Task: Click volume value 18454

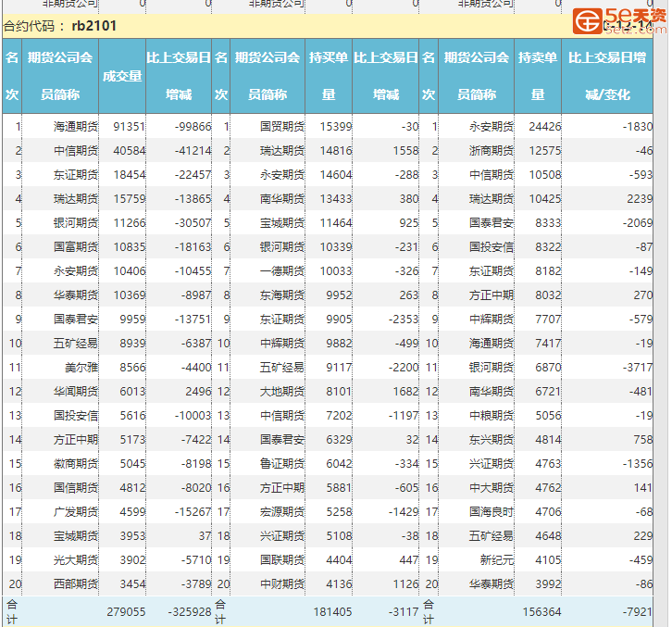Action: pyautogui.click(x=130, y=174)
